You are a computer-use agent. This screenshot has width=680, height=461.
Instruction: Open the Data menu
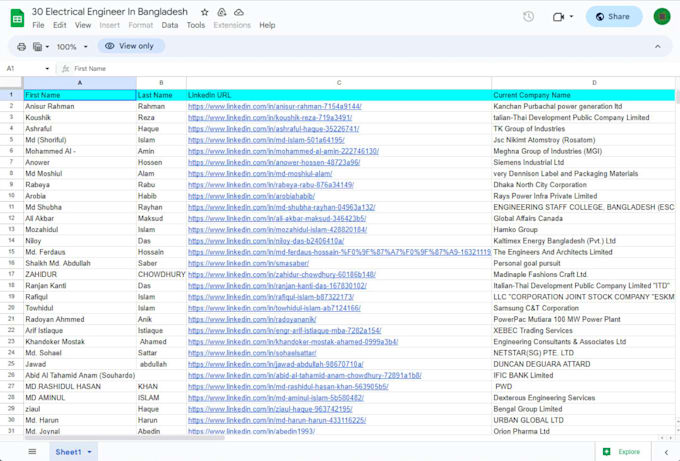coord(170,25)
